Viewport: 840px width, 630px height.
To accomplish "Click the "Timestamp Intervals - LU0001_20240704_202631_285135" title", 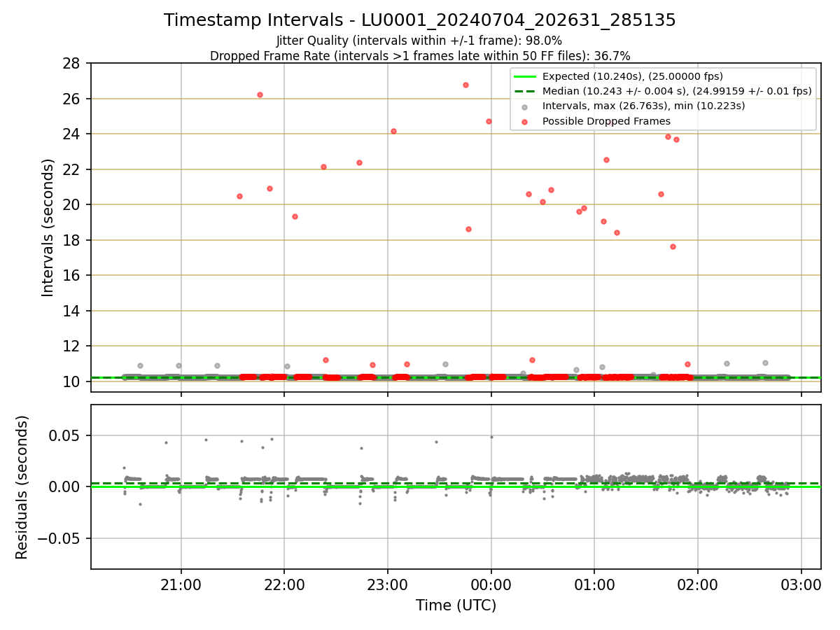I will (x=420, y=20).
